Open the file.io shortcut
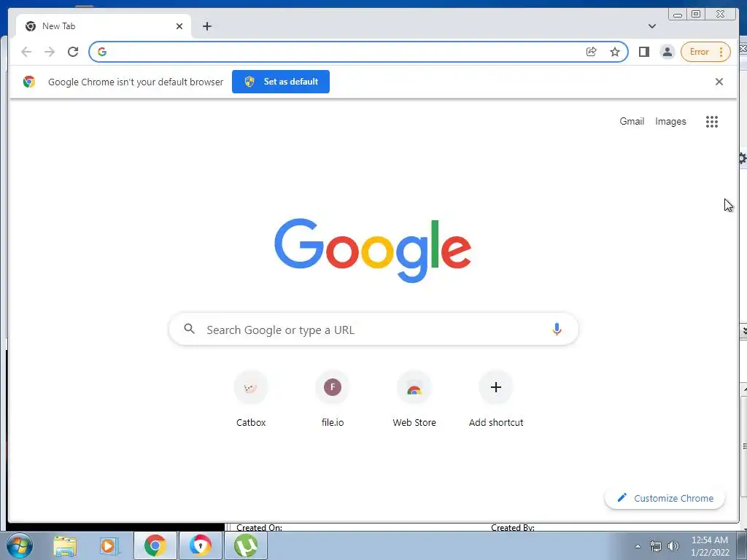This screenshot has width=747, height=560. pyautogui.click(x=333, y=399)
